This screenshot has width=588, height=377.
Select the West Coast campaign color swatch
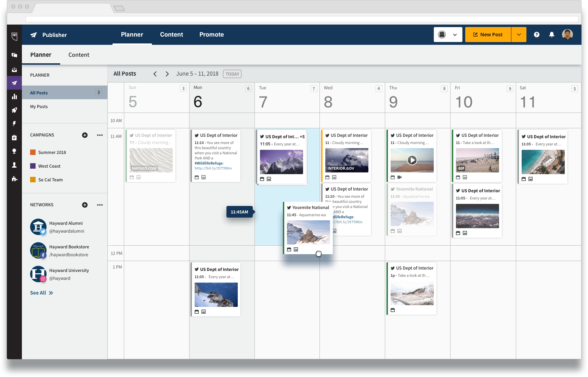[33, 166]
